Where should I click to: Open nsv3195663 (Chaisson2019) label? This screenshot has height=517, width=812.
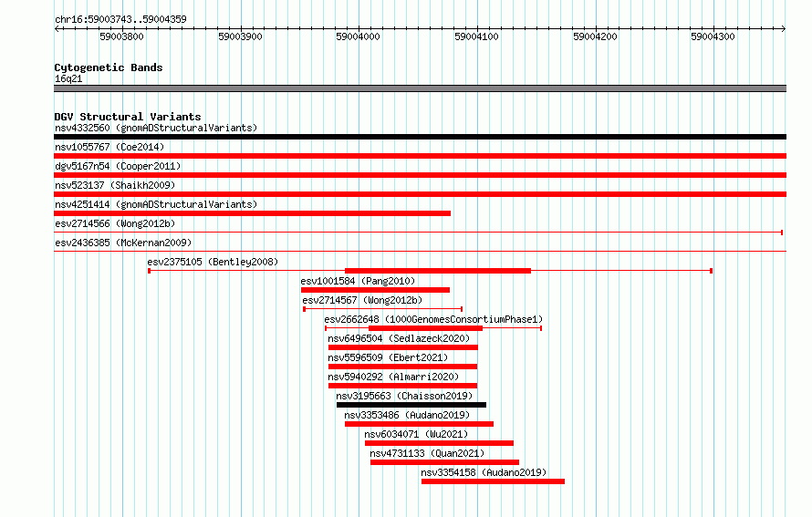pos(404,396)
